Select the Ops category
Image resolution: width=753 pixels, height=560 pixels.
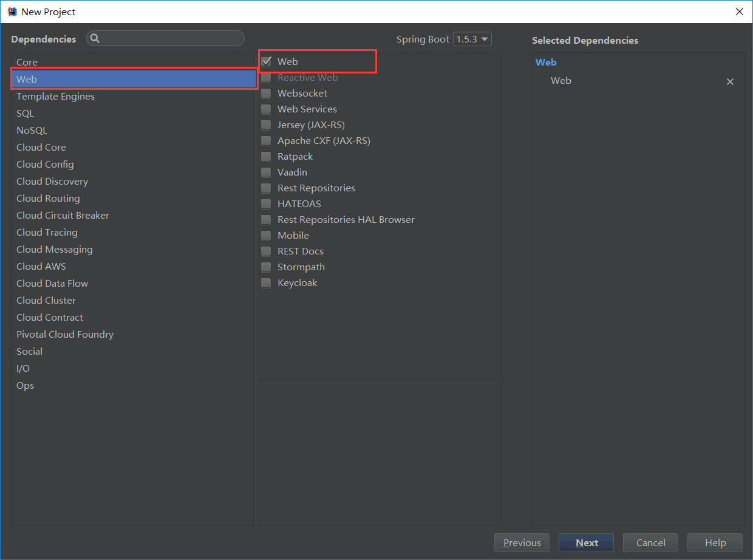point(134,385)
